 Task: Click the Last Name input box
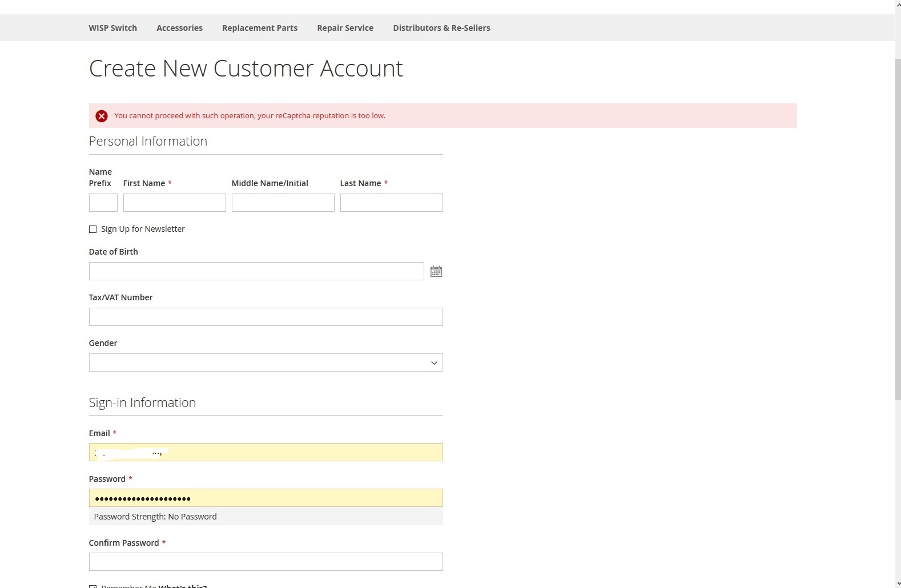click(x=391, y=203)
